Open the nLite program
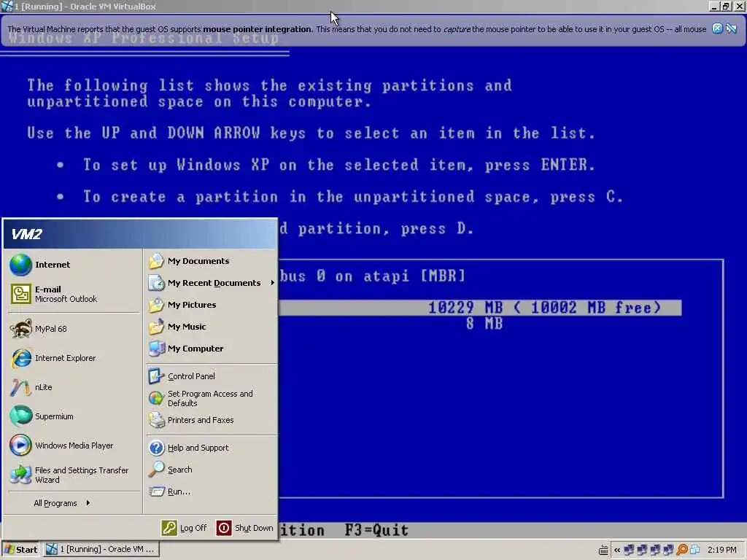This screenshot has width=747, height=560. point(74,387)
